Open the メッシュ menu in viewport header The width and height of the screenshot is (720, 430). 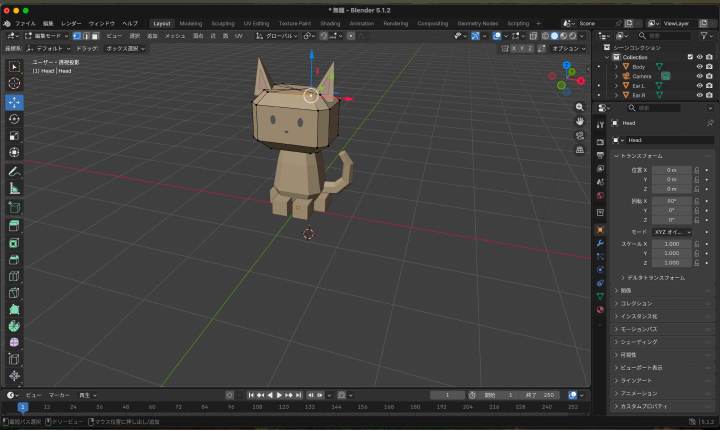175,36
